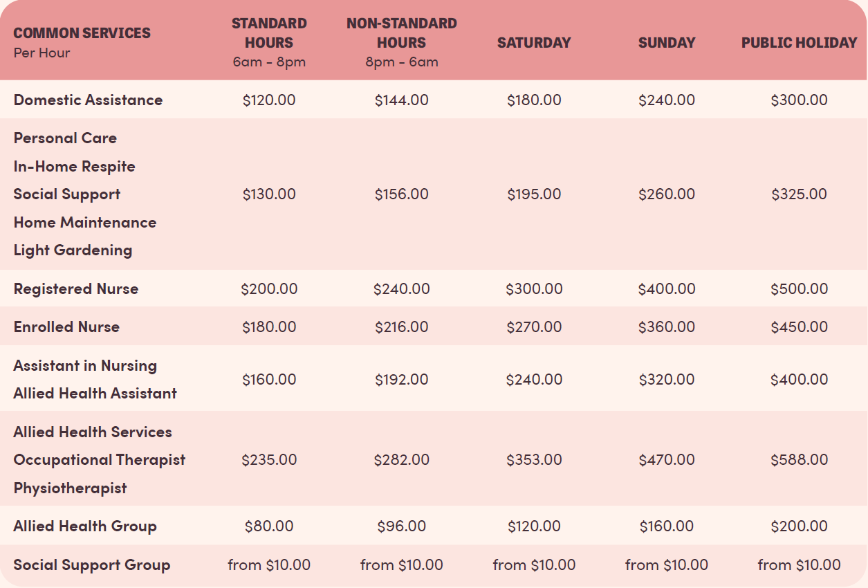Select the In-Home Respite service label
Viewport: 868px width, 588px height.
[x=74, y=166]
